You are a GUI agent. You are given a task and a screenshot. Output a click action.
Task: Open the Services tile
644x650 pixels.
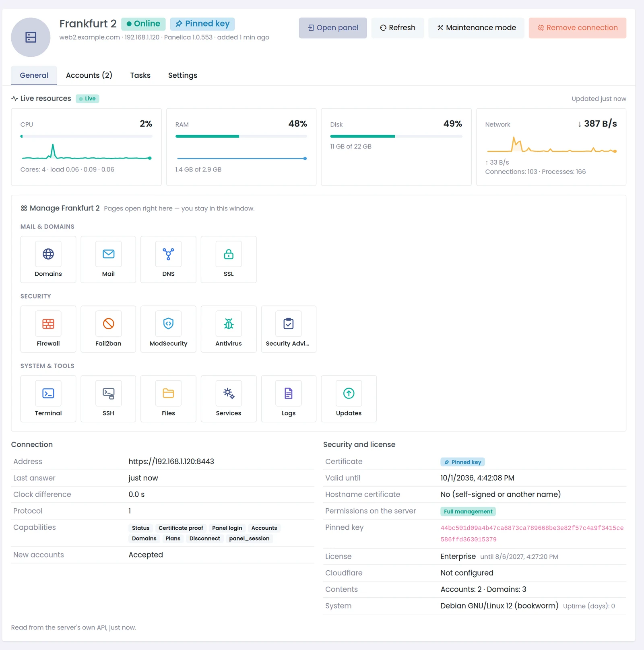[229, 398]
